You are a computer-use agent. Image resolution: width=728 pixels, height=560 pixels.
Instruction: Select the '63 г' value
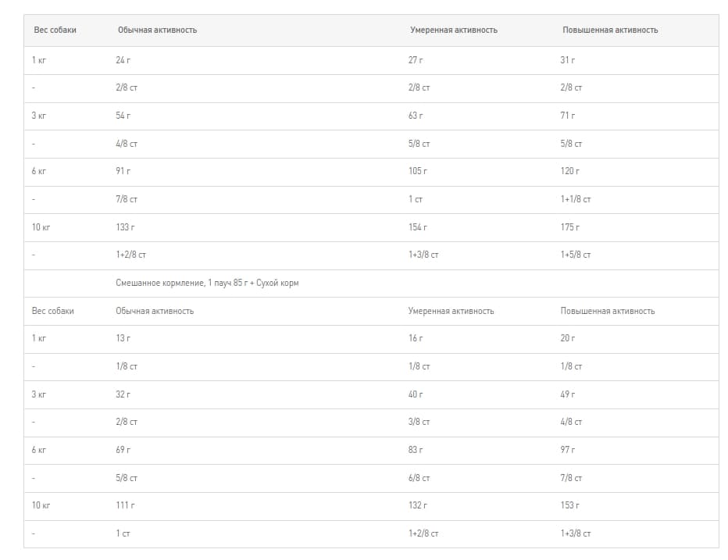click(x=415, y=116)
